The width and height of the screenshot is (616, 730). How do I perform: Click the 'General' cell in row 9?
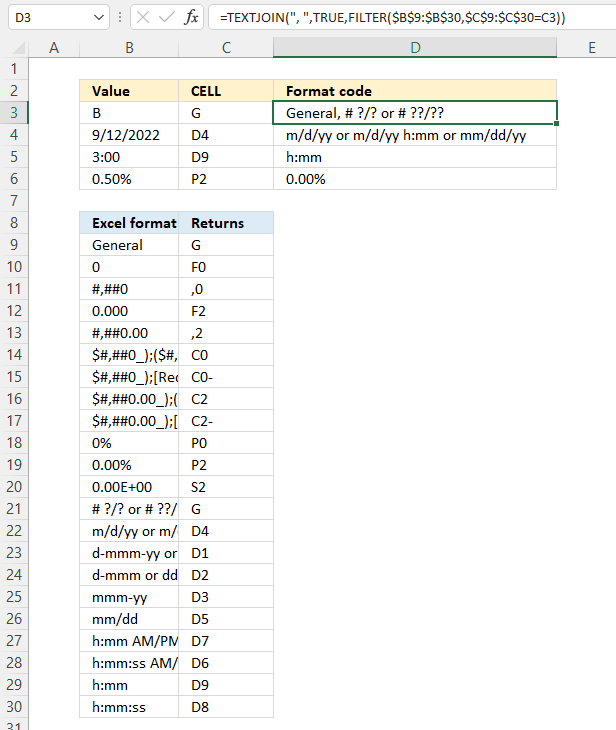point(129,245)
